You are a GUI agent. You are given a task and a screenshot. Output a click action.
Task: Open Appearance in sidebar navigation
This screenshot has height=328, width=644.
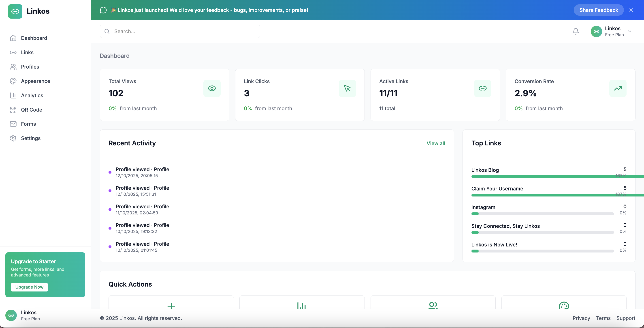coord(36,81)
